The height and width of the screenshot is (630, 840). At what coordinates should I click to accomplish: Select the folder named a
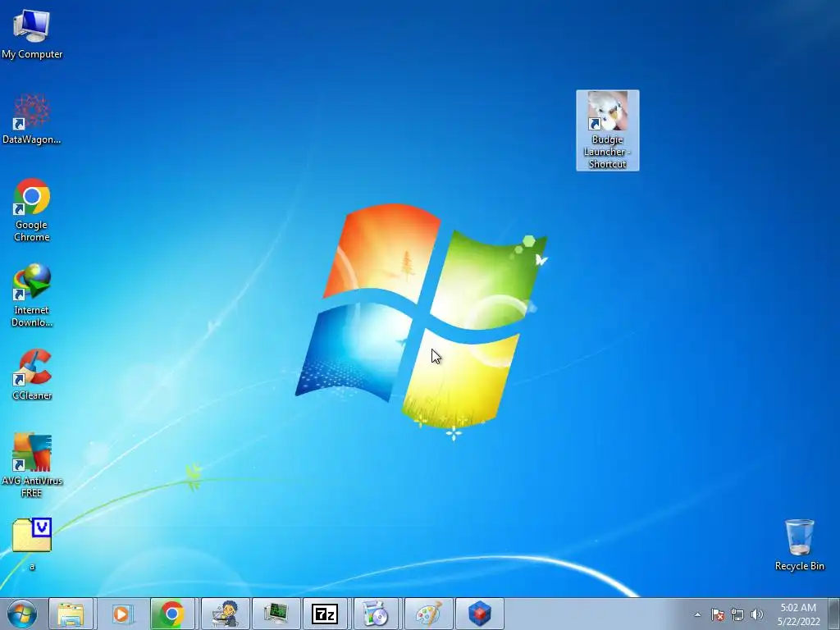32,544
